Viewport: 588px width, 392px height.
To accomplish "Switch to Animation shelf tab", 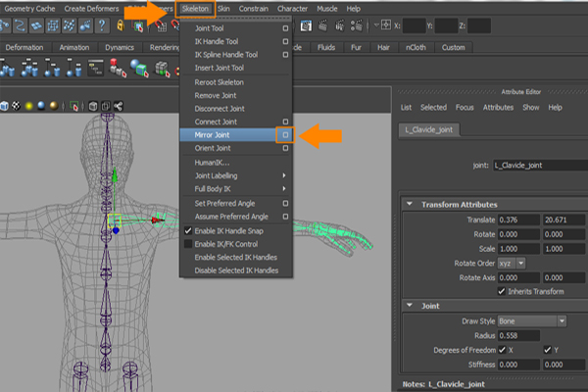I will point(74,47).
